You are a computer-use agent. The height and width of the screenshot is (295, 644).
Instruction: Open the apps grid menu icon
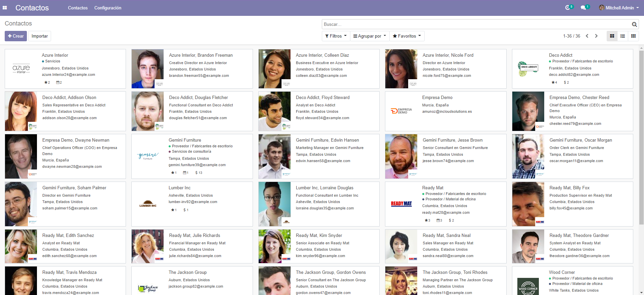coord(5,8)
